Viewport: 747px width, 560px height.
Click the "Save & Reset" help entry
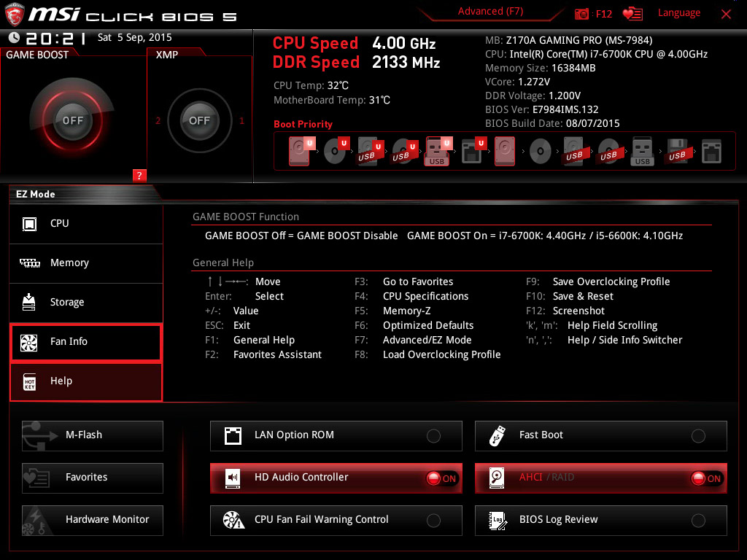click(x=583, y=296)
